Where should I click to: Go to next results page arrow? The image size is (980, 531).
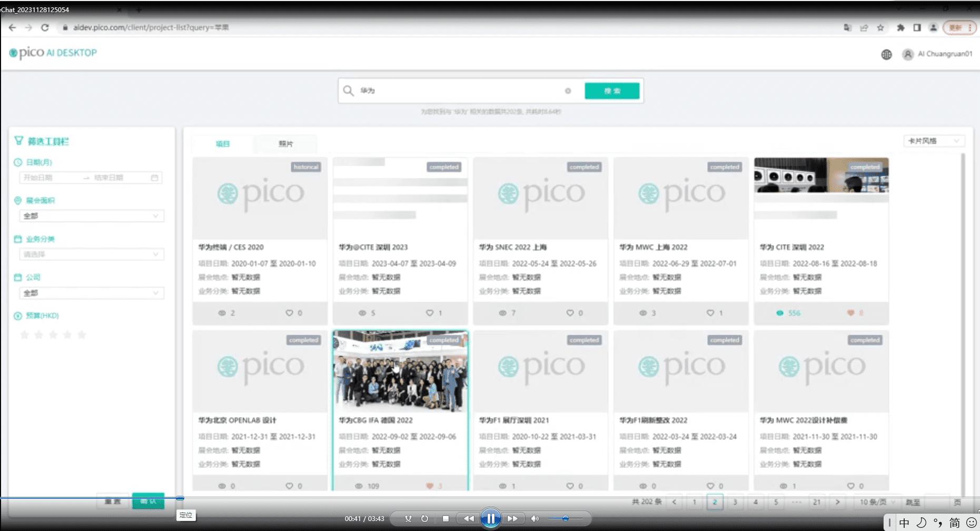coord(837,502)
